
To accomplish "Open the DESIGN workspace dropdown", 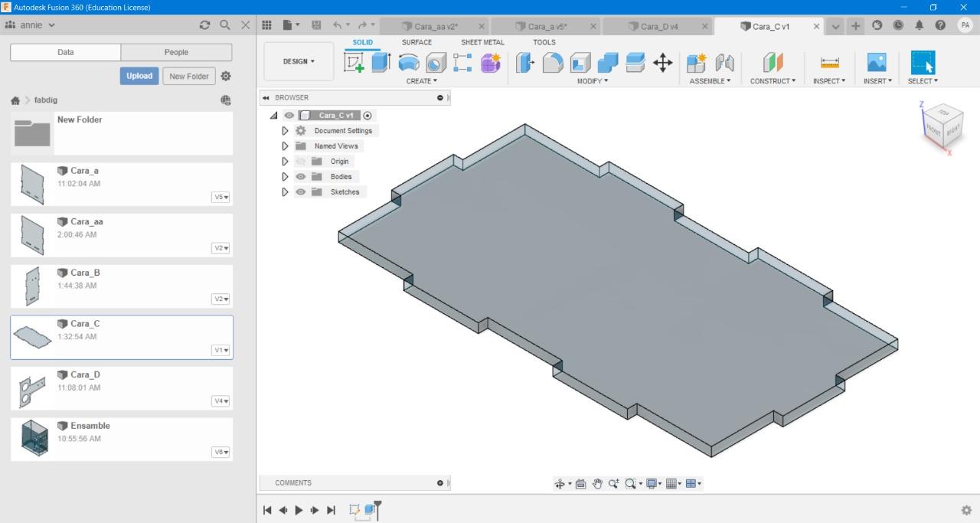I will (299, 61).
